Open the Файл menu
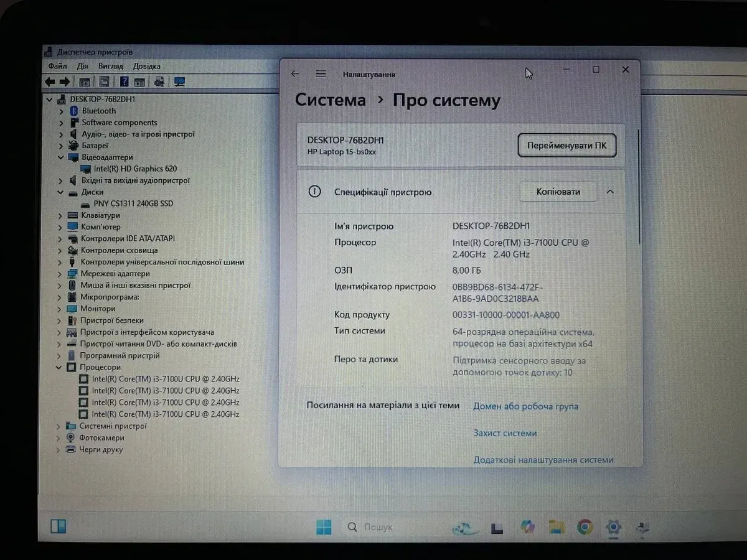 click(x=57, y=66)
